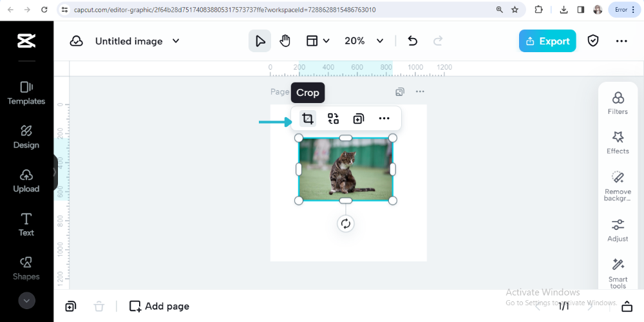Open the Design panel

point(26,137)
